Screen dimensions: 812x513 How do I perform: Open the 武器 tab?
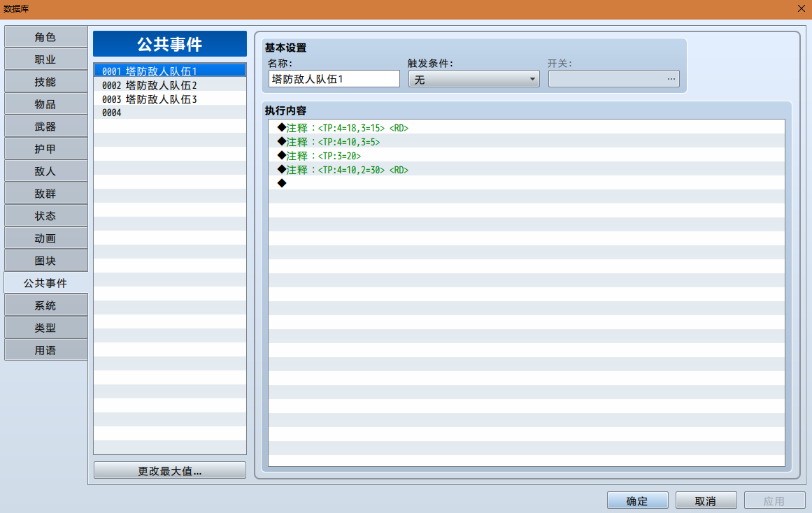[x=45, y=127]
